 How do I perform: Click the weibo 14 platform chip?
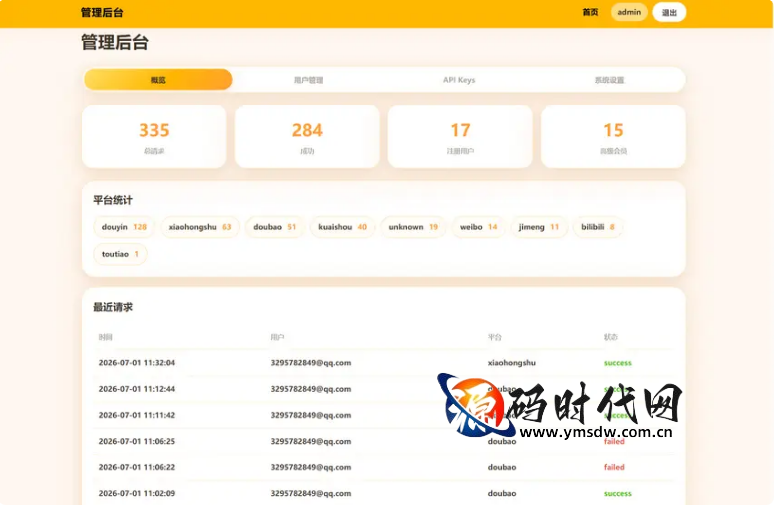[x=478, y=227]
